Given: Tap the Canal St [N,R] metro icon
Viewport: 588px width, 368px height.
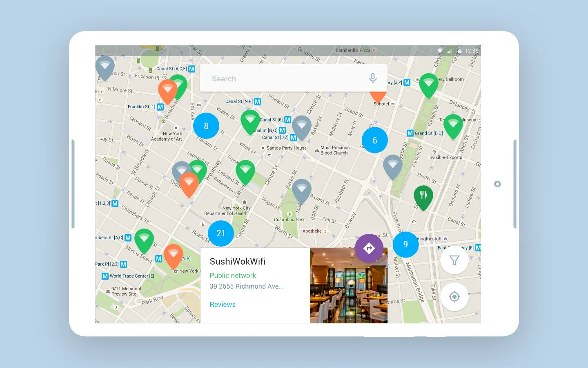Looking at the screenshot, I should pyautogui.click(x=257, y=101).
